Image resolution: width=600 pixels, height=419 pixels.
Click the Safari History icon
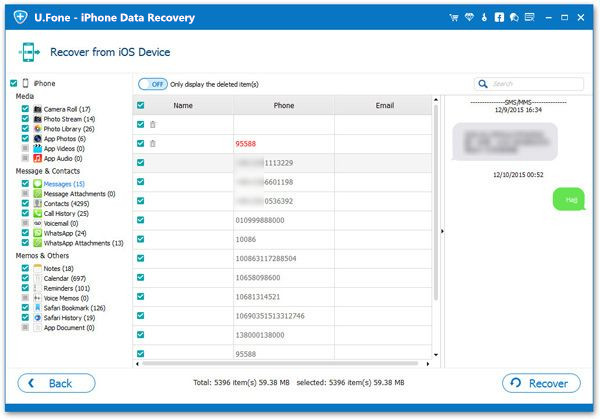(x=38, y=318)
